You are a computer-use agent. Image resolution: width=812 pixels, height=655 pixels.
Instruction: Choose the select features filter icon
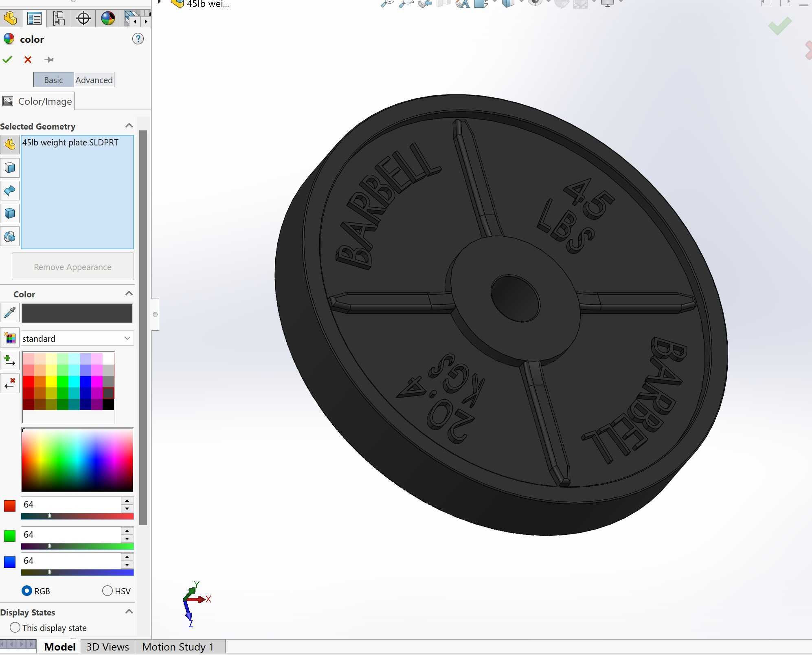10,236
